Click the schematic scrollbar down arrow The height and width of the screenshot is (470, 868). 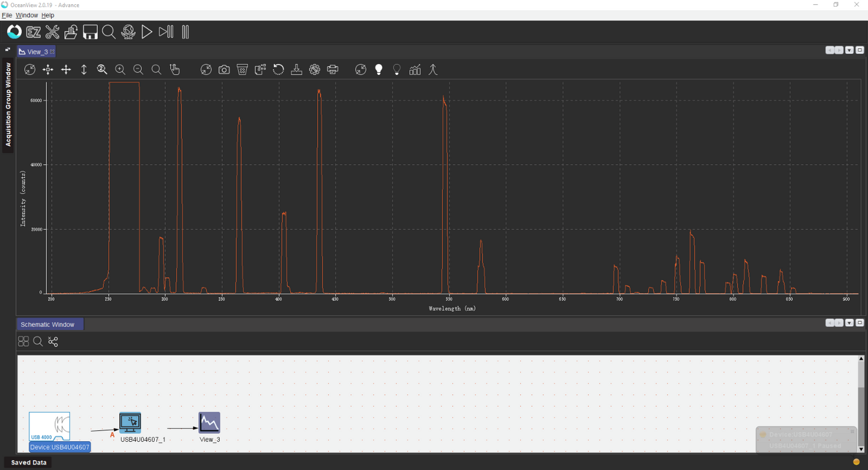tap(861, 449)
